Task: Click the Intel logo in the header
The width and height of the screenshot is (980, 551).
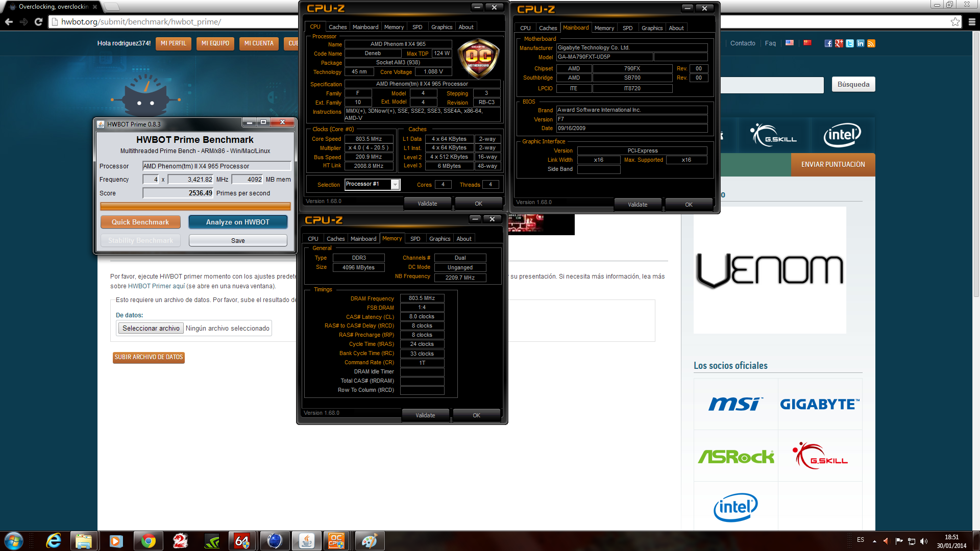Action: coord(842,135)
